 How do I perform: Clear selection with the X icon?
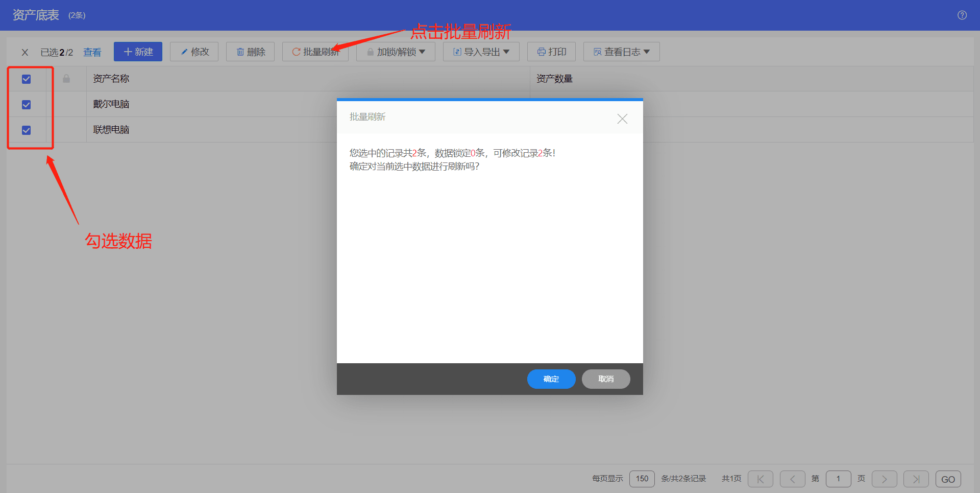pos(24,52)
